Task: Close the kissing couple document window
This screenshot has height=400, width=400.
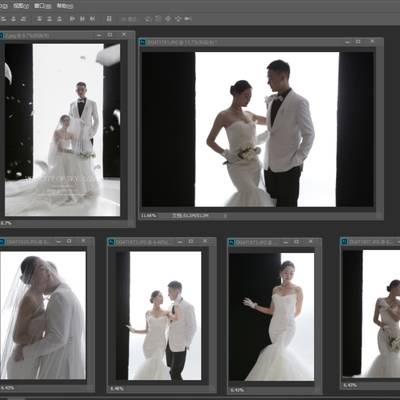Action: pyautogui.click(x=83, y=241)
